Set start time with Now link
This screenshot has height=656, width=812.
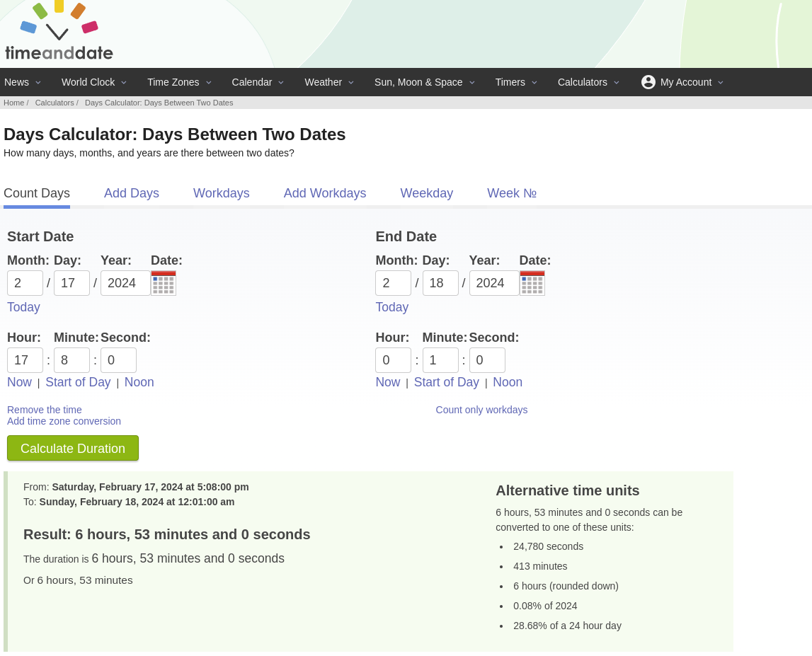(x=19, y=382)
